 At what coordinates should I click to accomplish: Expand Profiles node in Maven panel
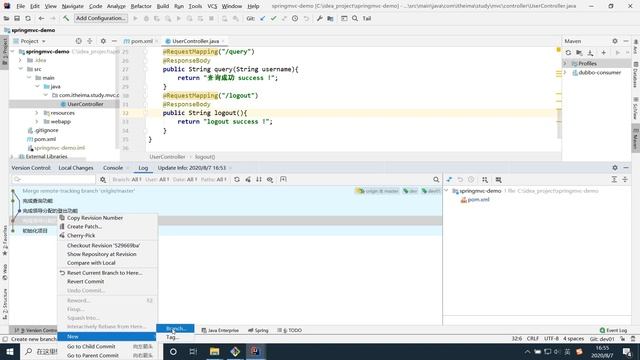coord(565,64)
